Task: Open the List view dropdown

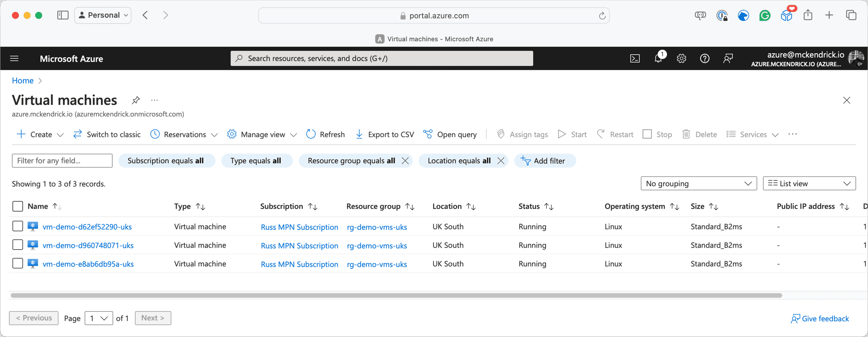Action: coord(809,183)
